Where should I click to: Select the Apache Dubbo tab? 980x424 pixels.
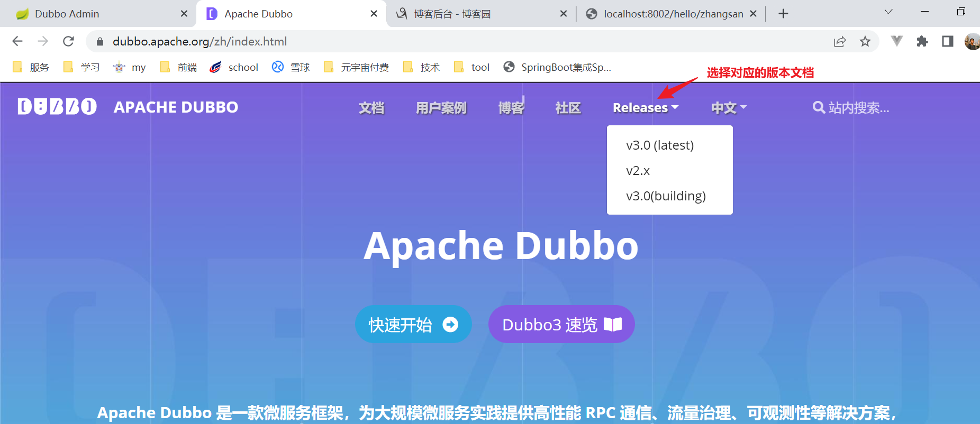point(291,14)
